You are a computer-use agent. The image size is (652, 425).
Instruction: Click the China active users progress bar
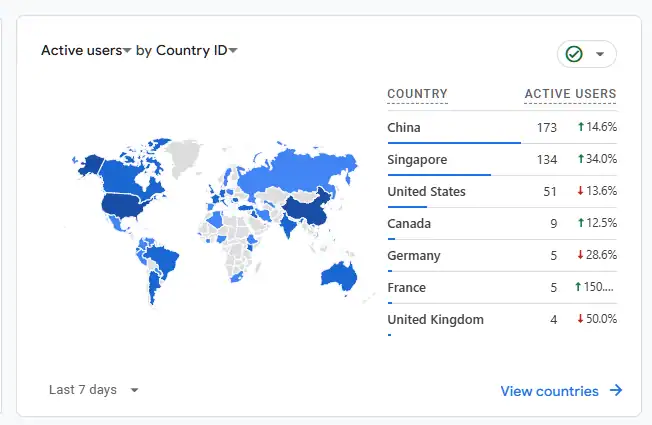click(x=454, y=143)
